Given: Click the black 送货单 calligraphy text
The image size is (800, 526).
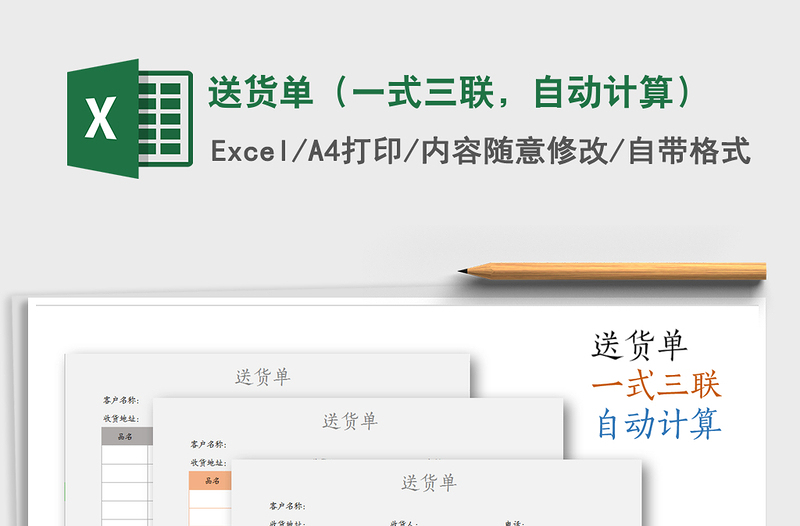Looking at the screenshot, I should 639,345.
